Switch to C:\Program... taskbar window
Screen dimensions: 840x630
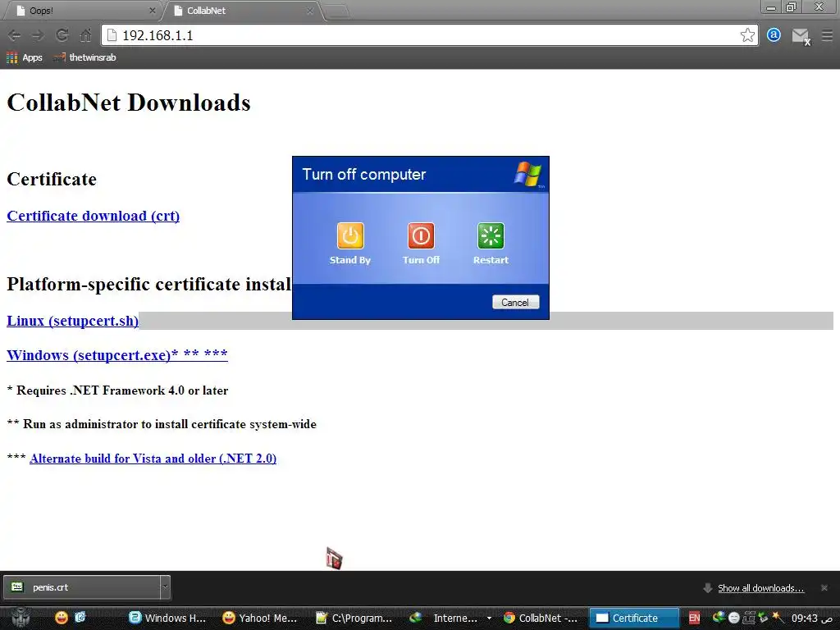[x=354, y=619]
